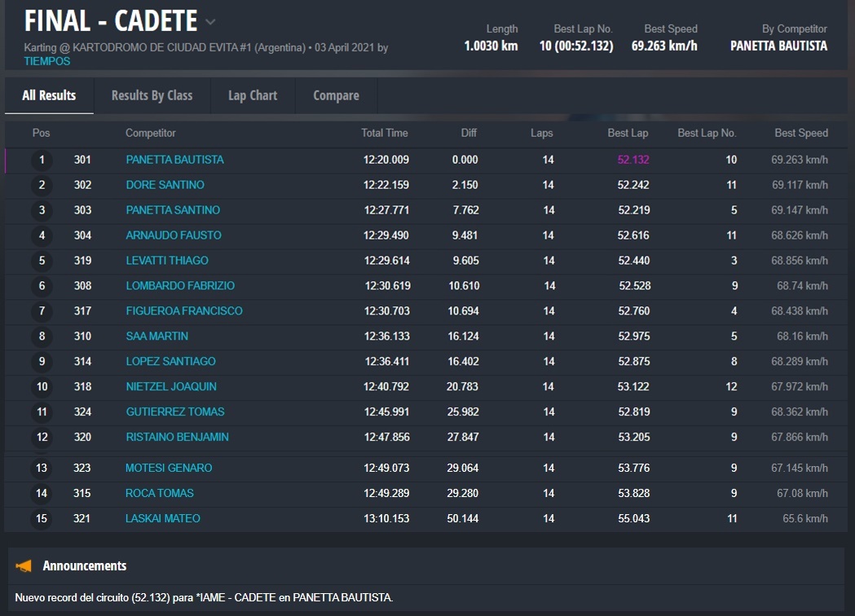Click position 1 circle badge
The image size is (855, 616).
click(42, 160)
